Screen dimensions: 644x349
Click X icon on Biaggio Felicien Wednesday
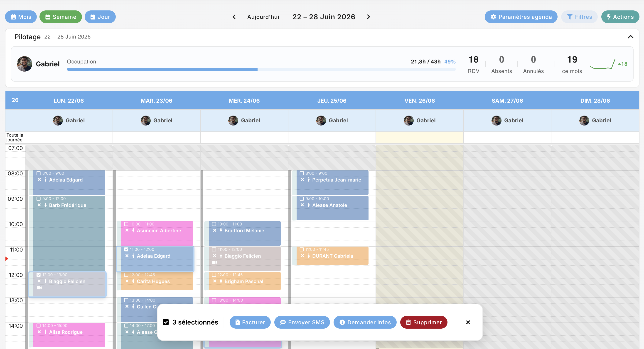215,256
